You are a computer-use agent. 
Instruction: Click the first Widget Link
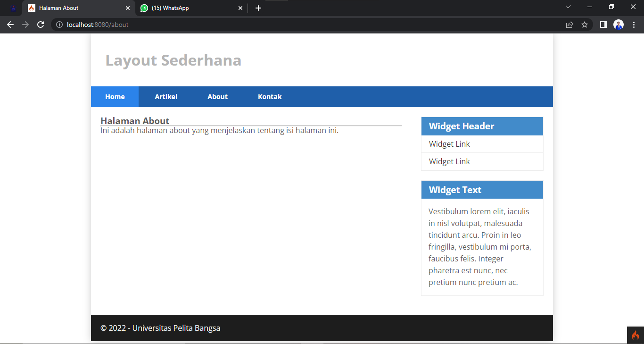click(x=449, y=143)
